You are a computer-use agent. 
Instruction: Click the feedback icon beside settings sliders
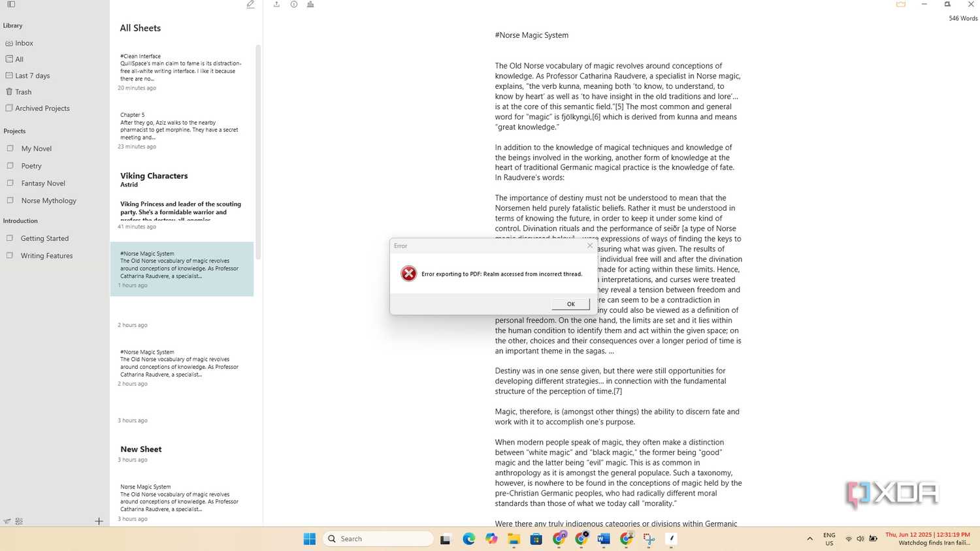[x=7, y=521]
